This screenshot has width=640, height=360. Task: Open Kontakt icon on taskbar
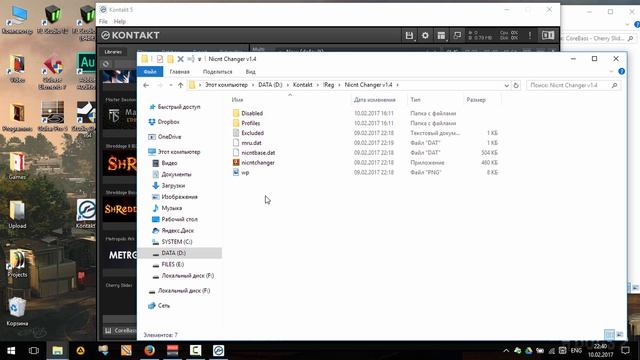pos(218,351)
